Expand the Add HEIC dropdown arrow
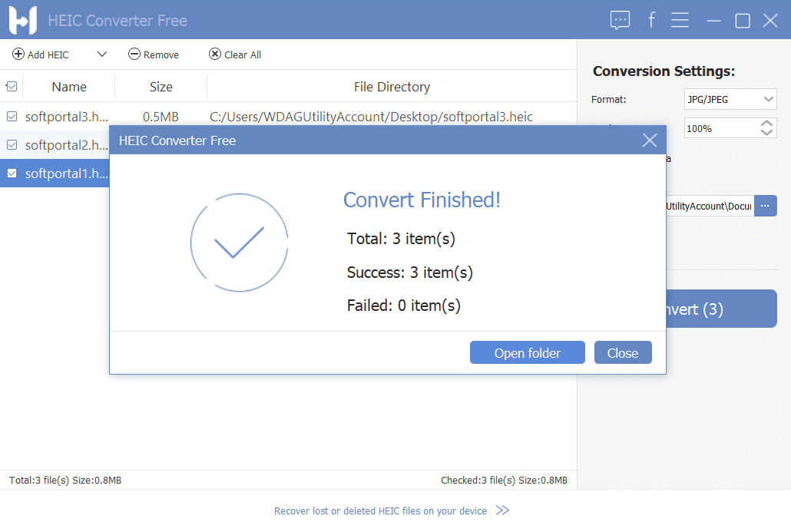The image size is (791, 532). point(102,54)
